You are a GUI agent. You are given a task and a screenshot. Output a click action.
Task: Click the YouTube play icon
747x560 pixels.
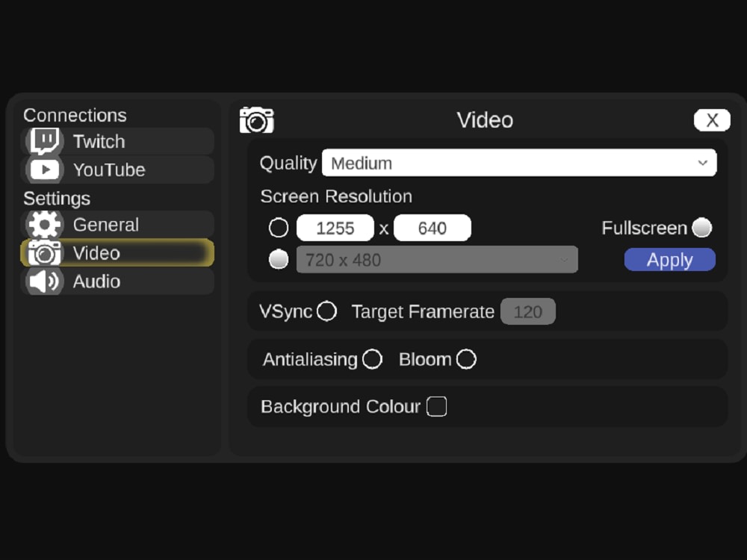46,170
